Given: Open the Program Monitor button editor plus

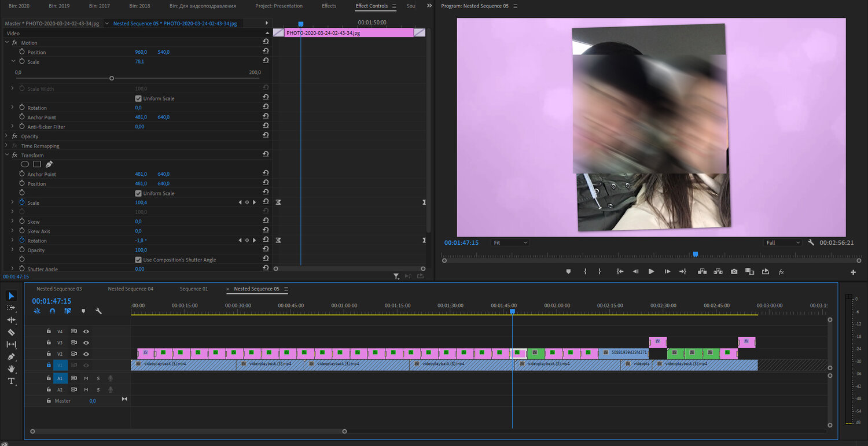Looking at the screenshot, I should (x=853, y=272).
